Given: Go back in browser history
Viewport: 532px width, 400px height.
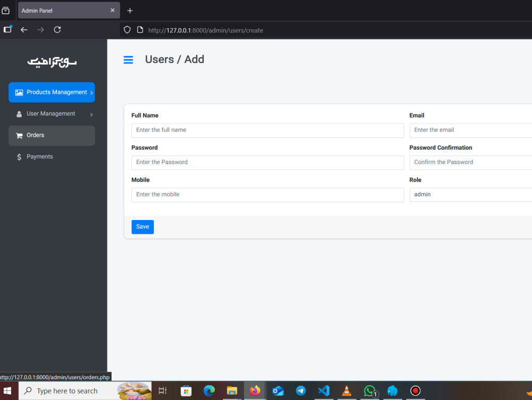Looking at the screenshot, I should point(24,30).
